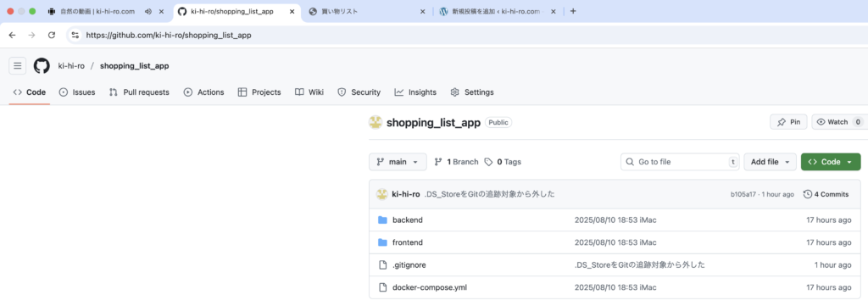Pin the repository with Pin button
The image size is (868, 306).
pos(788,122)
